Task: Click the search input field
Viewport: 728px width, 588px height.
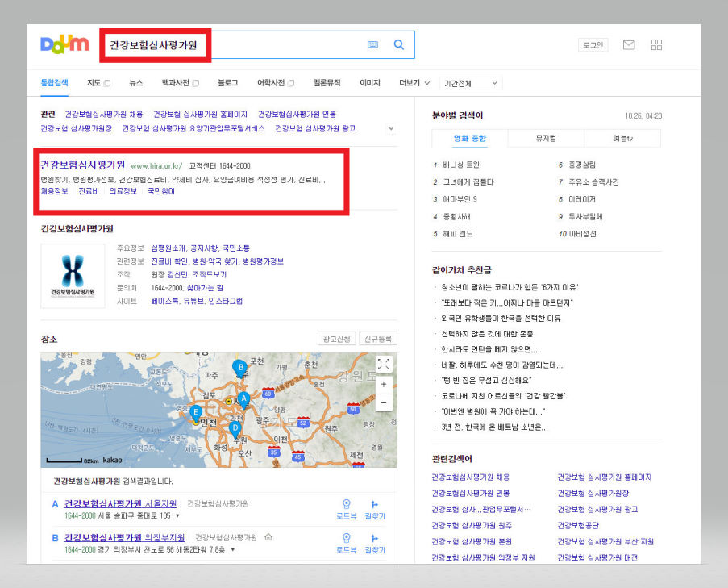Action: tap(258, 44)
